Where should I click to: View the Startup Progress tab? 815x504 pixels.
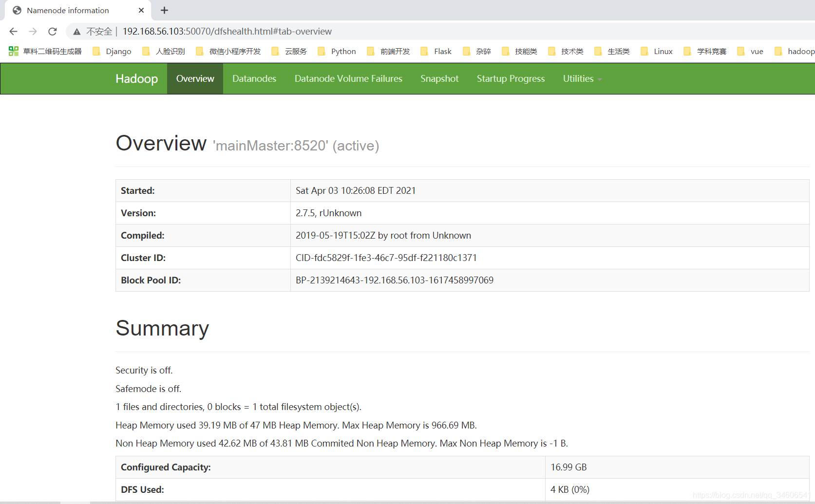(x=511, y=78)
